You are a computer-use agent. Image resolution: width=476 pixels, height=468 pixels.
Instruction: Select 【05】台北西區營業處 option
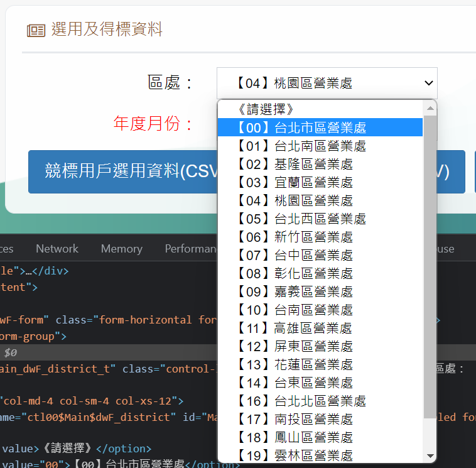(x=320, y=219)
